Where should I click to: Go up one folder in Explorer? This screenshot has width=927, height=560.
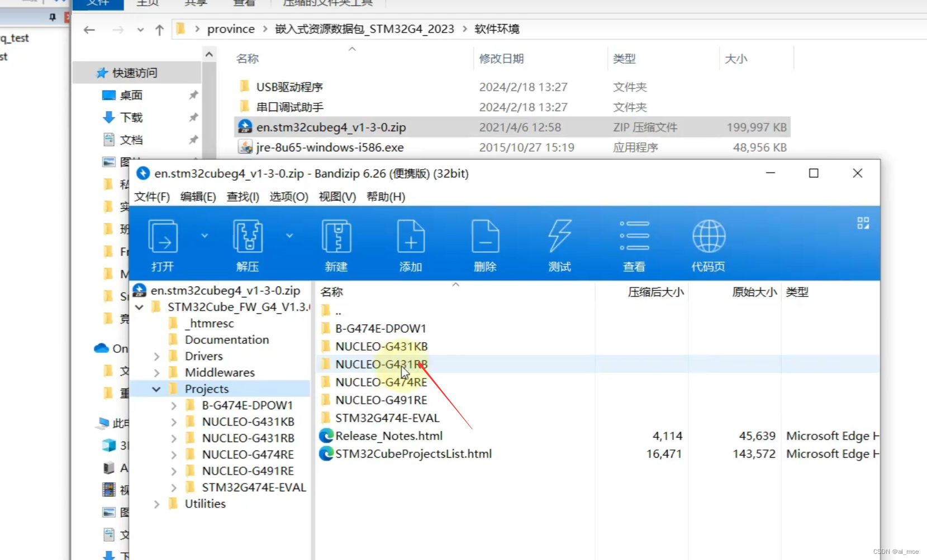(160, 30)
